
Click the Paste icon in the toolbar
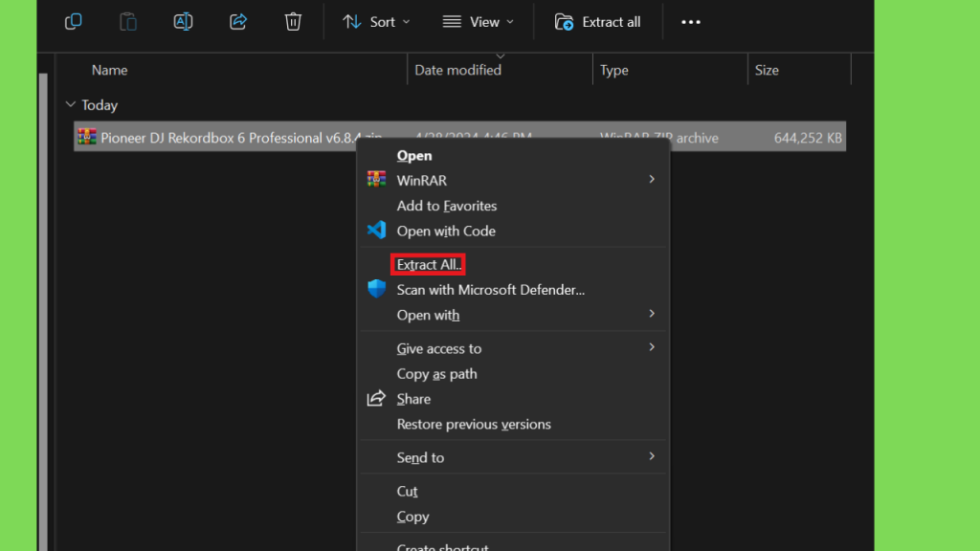click(x=128, y=22)
